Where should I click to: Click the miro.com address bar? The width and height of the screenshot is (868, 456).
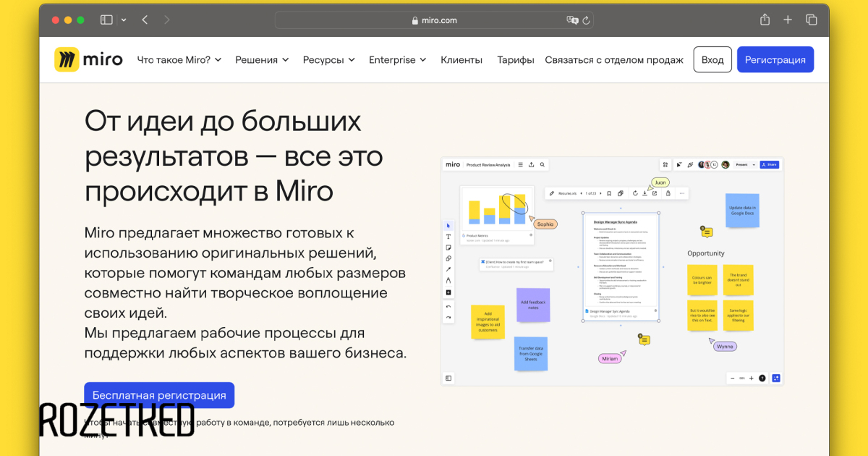(434, 20)
